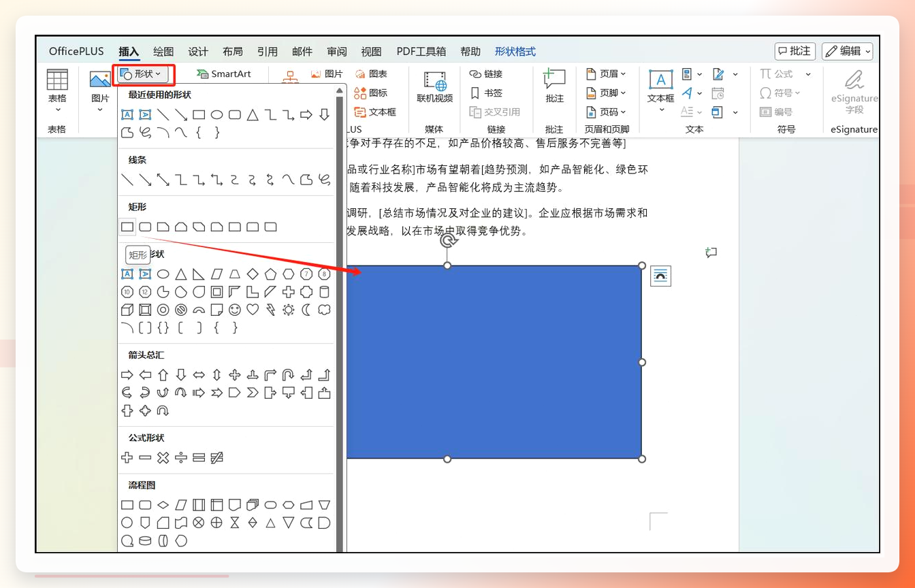This screenshot has width=915, height=588.
Task: Open the 绘图 draw tab
Action: (163, 52)
